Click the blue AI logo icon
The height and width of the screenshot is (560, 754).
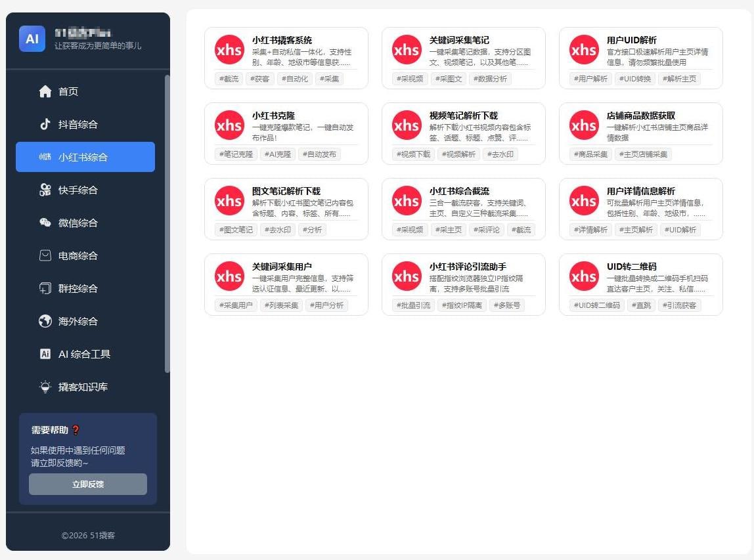32,39
